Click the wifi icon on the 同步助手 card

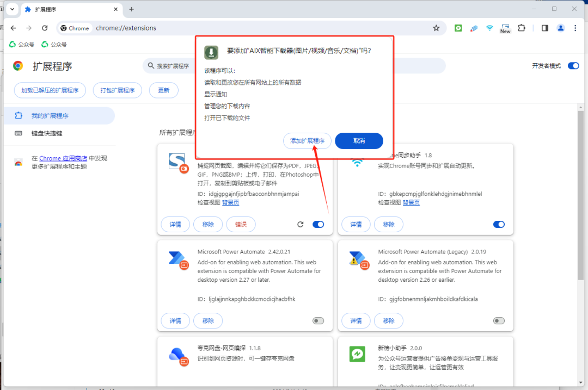point(357,163)
